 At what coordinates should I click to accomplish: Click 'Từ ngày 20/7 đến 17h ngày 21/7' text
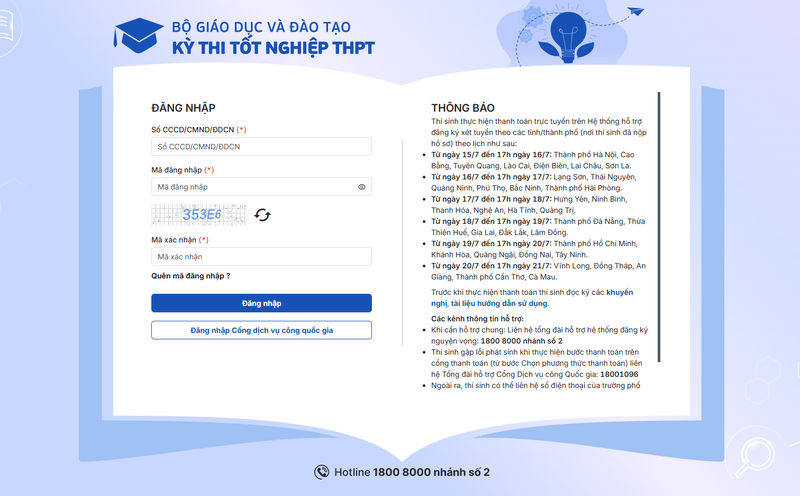click(x=491, y=266)
